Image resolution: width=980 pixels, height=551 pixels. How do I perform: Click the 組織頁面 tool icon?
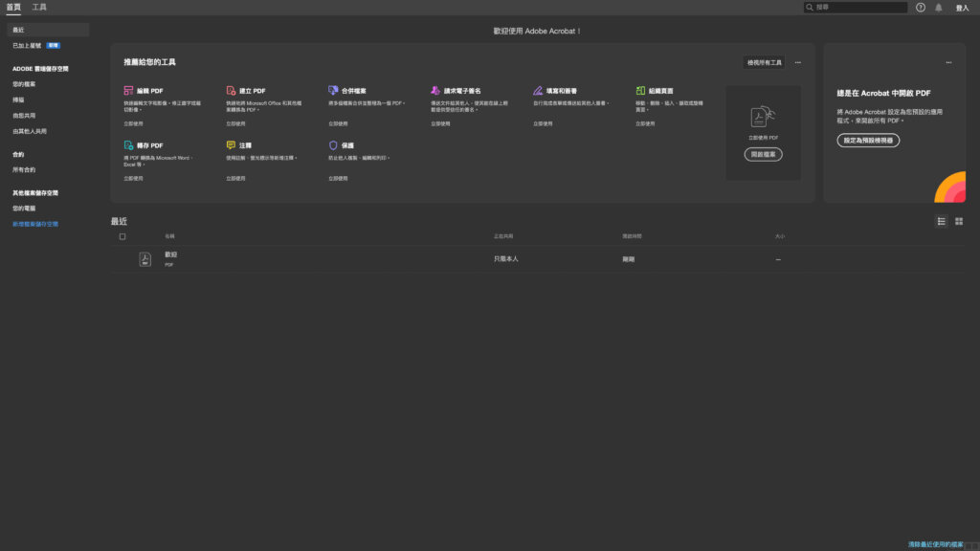[640, 91]
